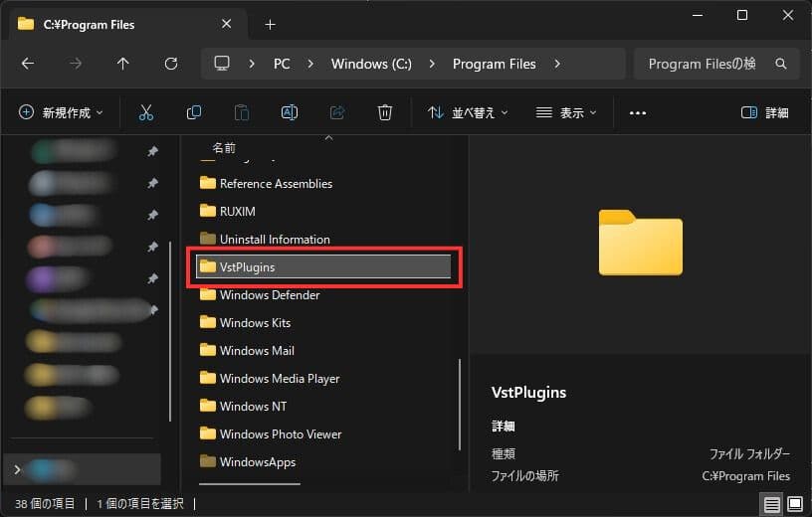
Task: Click the Cut scissors icon
Action: (146, 112)
